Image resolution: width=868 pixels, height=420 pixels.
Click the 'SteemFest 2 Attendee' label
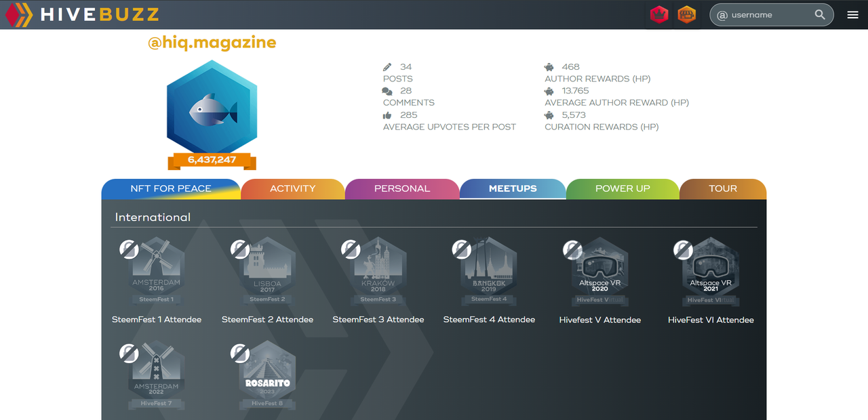pyautogui.click(x=267, y=320)
